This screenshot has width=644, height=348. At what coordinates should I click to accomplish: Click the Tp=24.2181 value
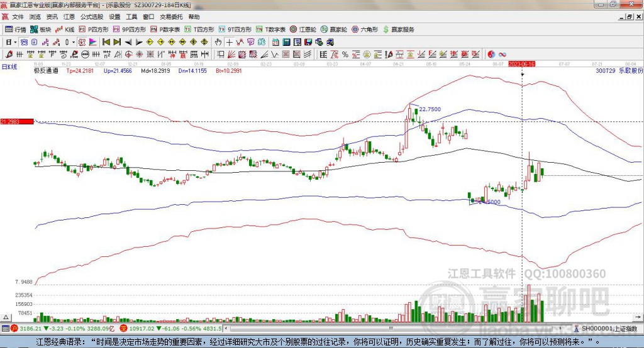(80, 70)
